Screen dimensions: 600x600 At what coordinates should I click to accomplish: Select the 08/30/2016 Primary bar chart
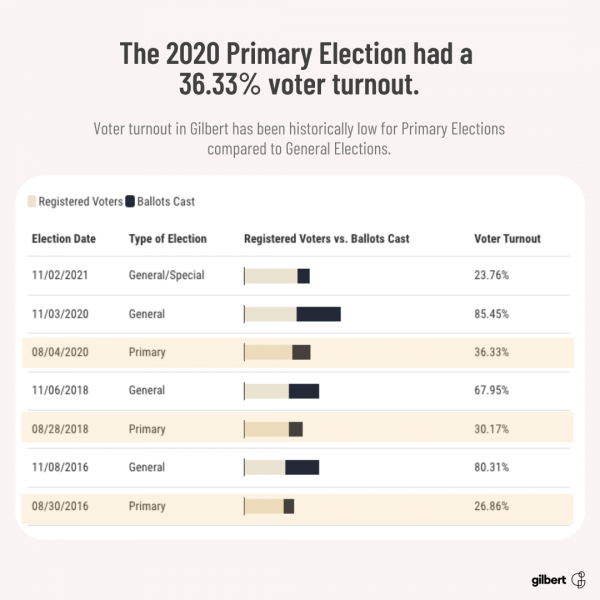(270, 506)
